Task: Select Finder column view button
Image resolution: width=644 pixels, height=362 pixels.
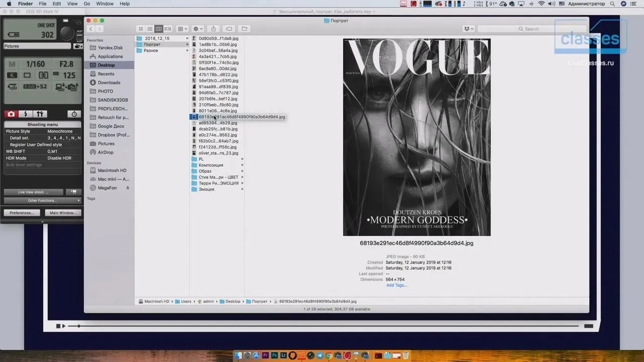Action: 159,29
